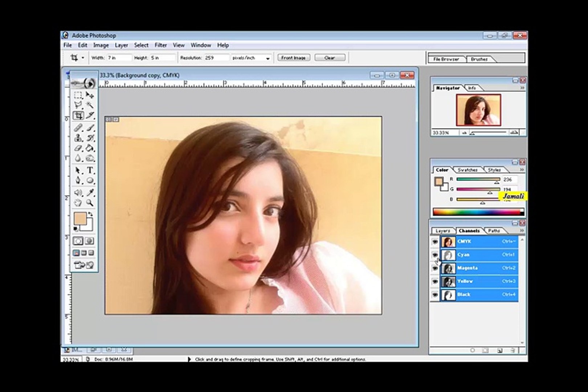Select the Rectangular Marquee tool
Image resolution: width=588 pixels, height=392 pixels.
78,95
